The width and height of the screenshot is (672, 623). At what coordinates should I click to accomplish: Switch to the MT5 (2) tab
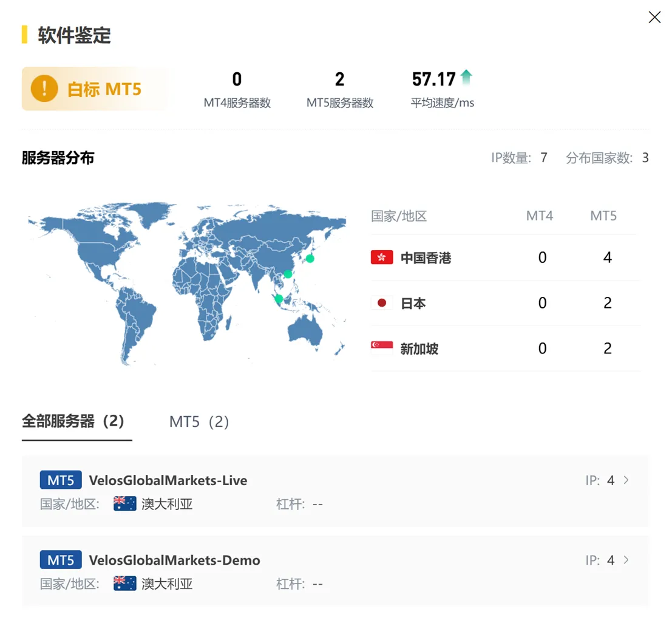coord(199,421)
